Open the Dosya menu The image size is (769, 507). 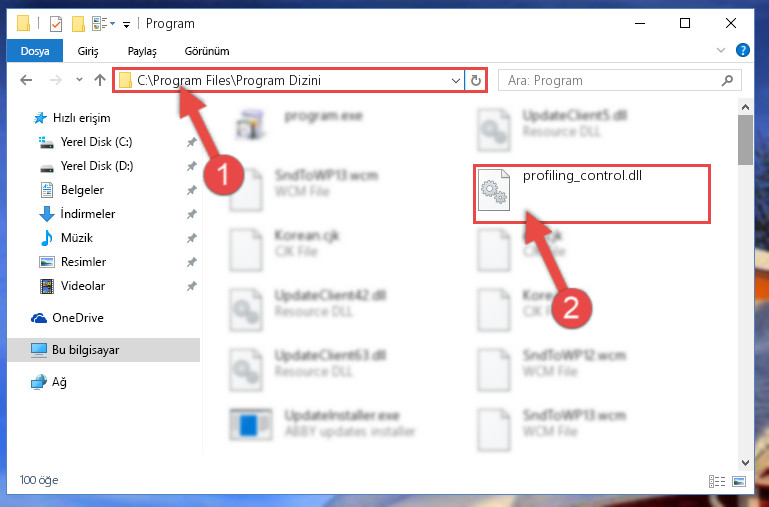tap(35, 51)
